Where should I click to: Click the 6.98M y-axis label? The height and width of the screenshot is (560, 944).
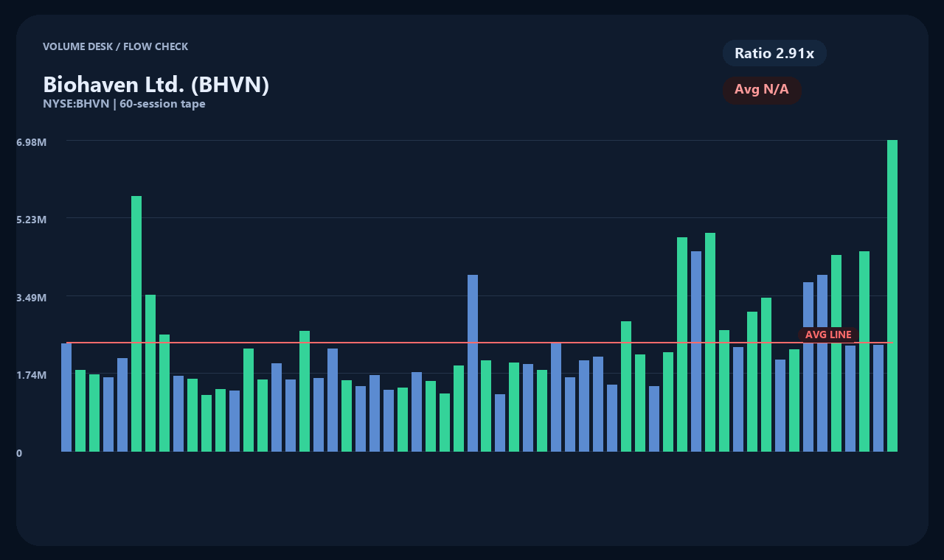32,141
